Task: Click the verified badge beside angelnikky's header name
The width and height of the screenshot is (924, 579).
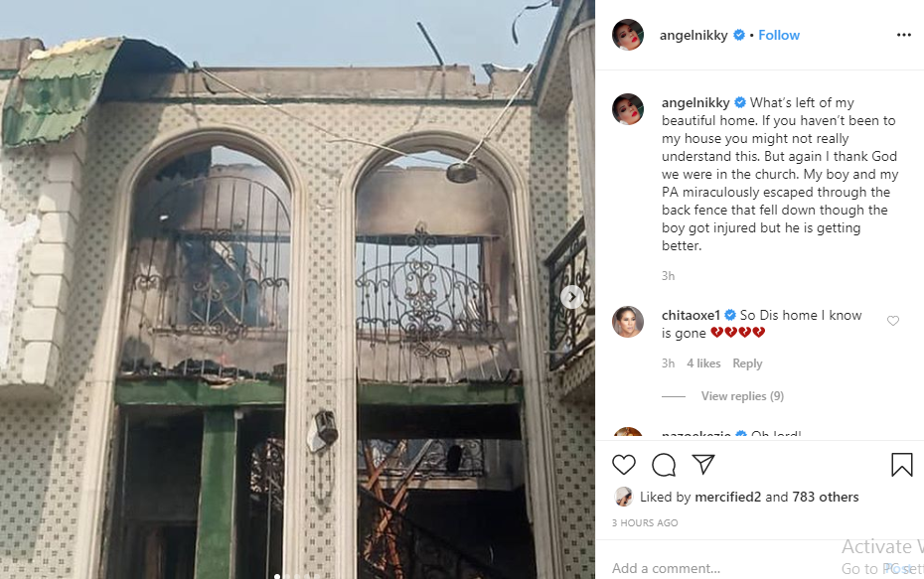Action: click(x=737, y=35)
